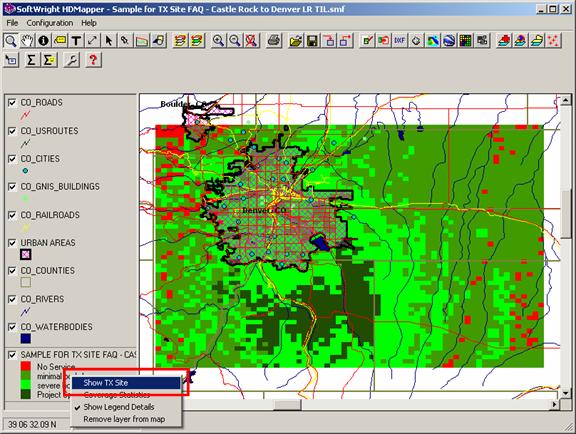
Task: Click the map scroll down arrow
Action: click(566, 393)
